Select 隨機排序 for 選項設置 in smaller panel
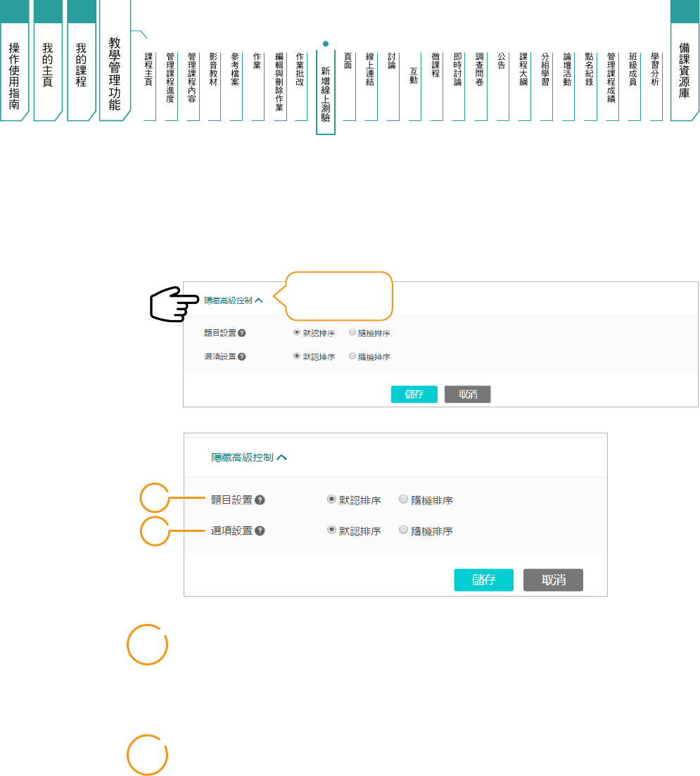 point(352,356)
